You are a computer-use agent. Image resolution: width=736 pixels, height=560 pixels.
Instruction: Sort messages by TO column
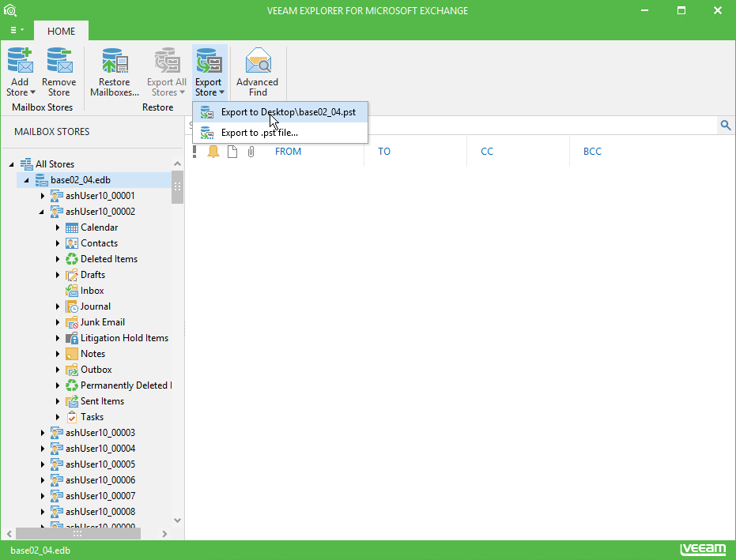384,152
